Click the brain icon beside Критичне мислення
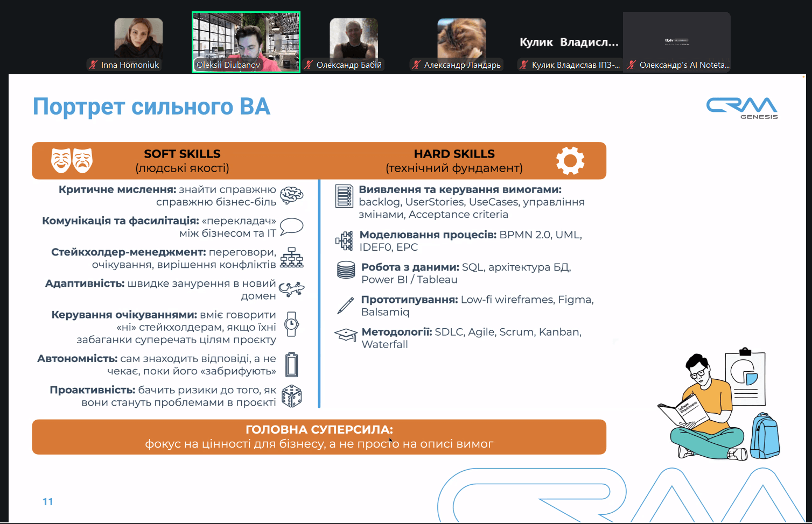This screenshot has height=524, width=812. (291, 195)
